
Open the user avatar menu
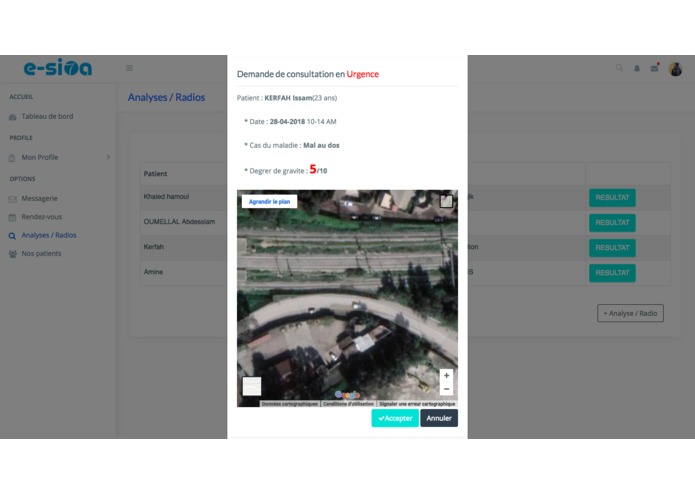click(x=675, y=69)
